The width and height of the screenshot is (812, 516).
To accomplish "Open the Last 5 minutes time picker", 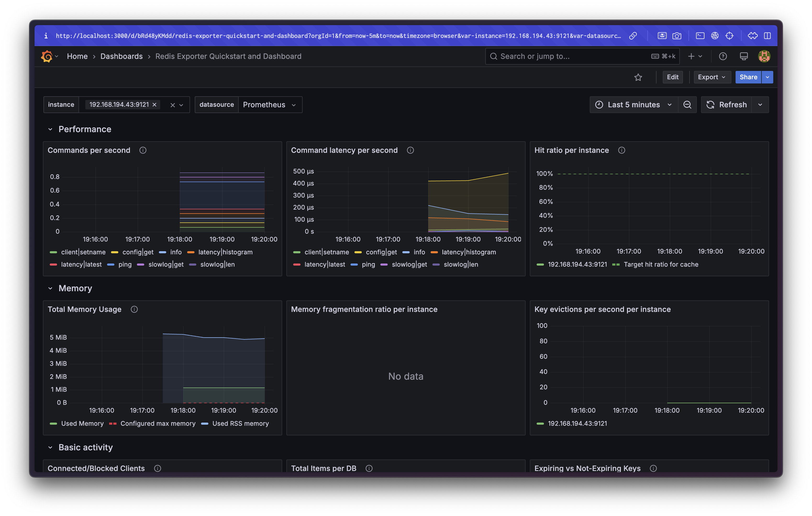I will (634, 105).
